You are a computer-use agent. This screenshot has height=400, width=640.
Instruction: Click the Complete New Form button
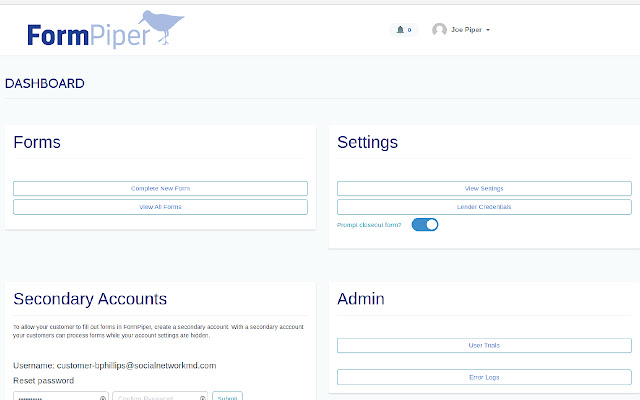160,189
